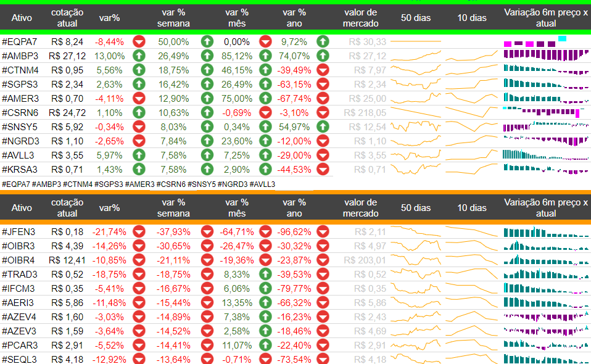Click the green up arrow next to #TRAD3 8,33%

tap(265, 274)
